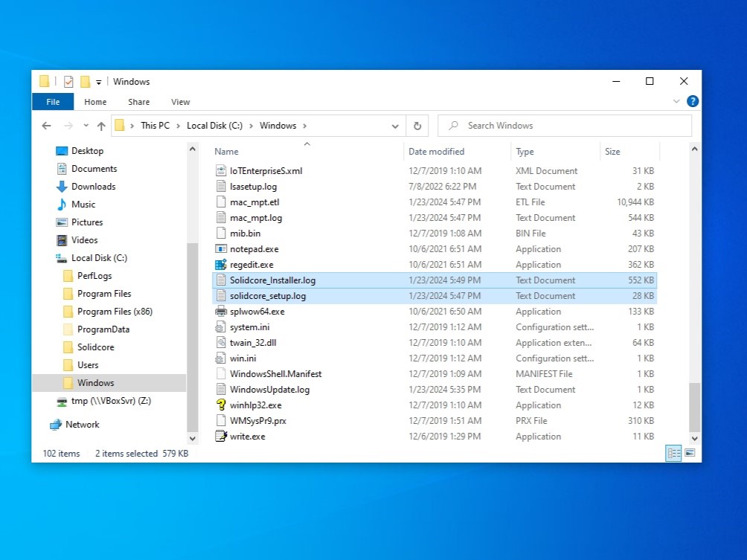Go up one folder level arrow

100,126
